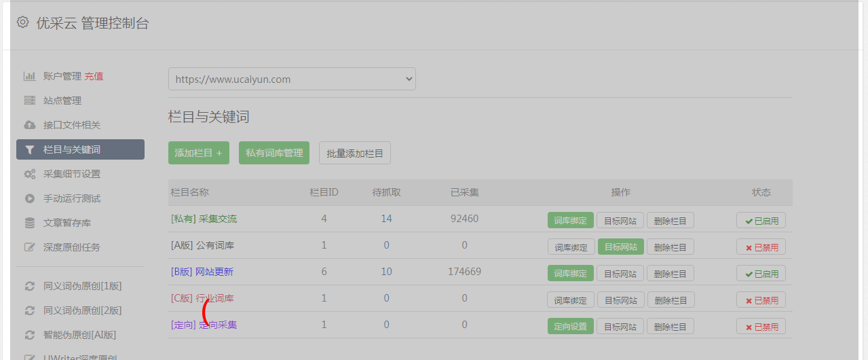Click 删除栏目 for the 网站更新 row
868x360 pixels.
click(x=671, y=273)
